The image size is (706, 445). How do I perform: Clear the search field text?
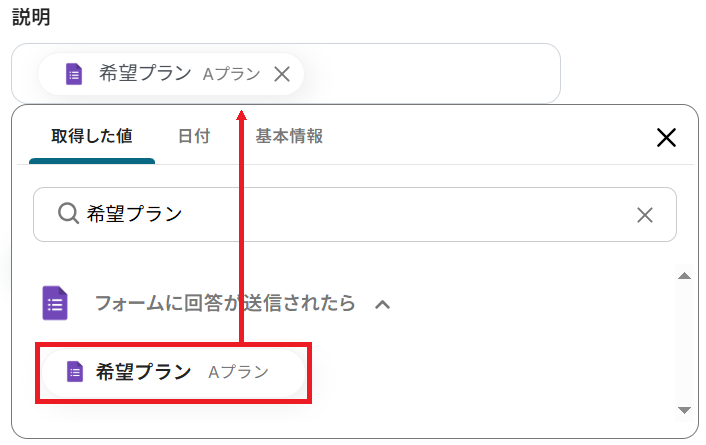645,215
